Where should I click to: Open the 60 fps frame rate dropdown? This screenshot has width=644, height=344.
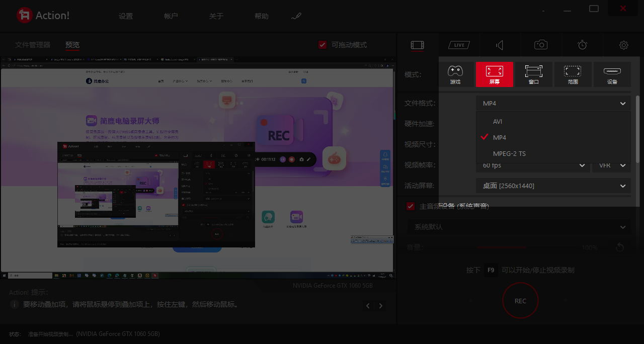(x=532, y=165)
